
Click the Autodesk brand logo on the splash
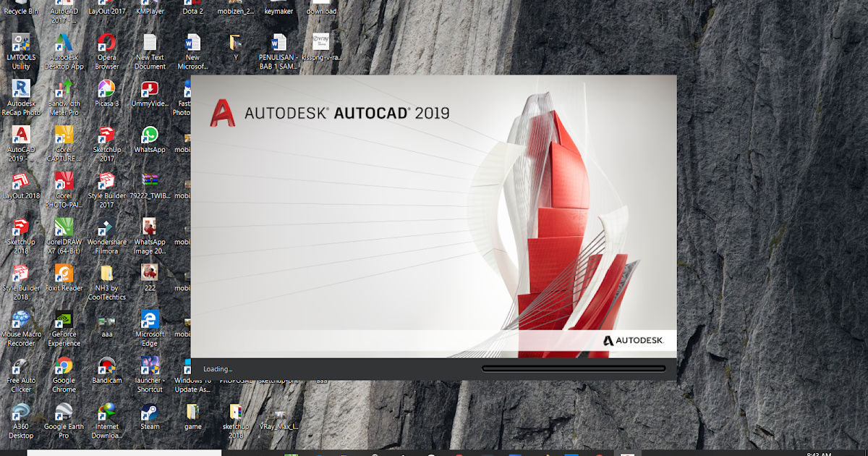coord(632,340)
